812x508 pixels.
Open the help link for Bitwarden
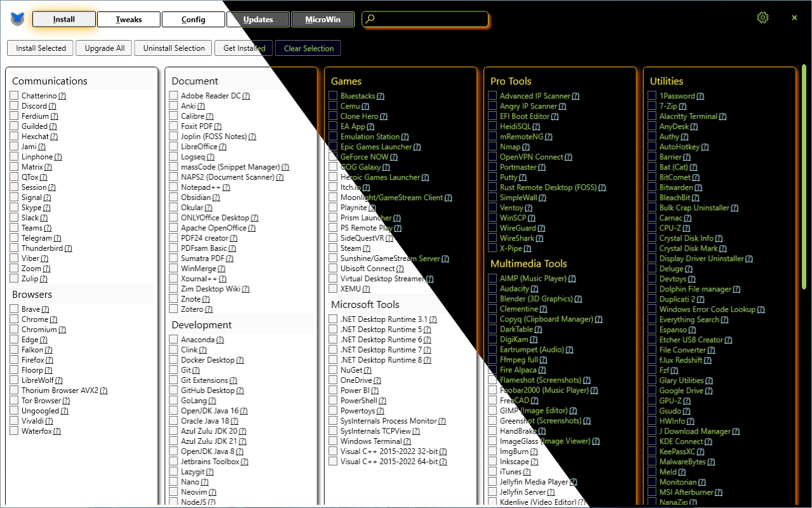click(x=698, y=187)
